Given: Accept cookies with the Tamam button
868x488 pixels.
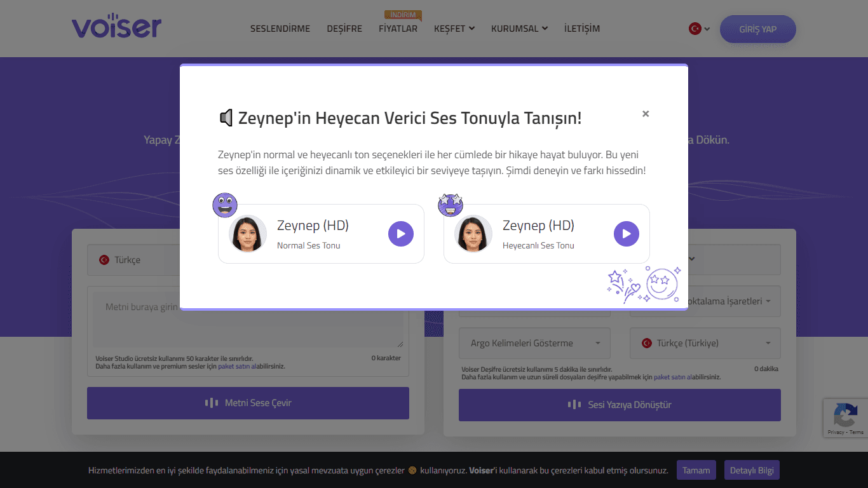Looking at the screenshot, I should (x=696, y=470).
